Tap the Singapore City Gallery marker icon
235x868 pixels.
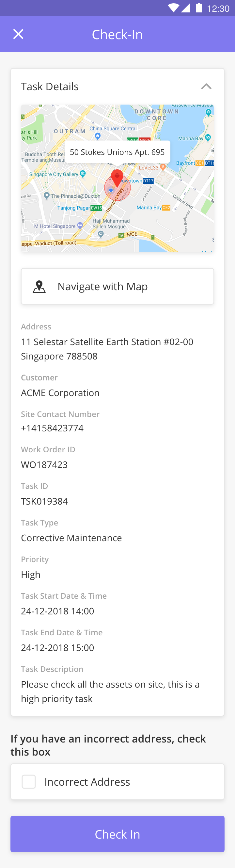pos(83,174)
